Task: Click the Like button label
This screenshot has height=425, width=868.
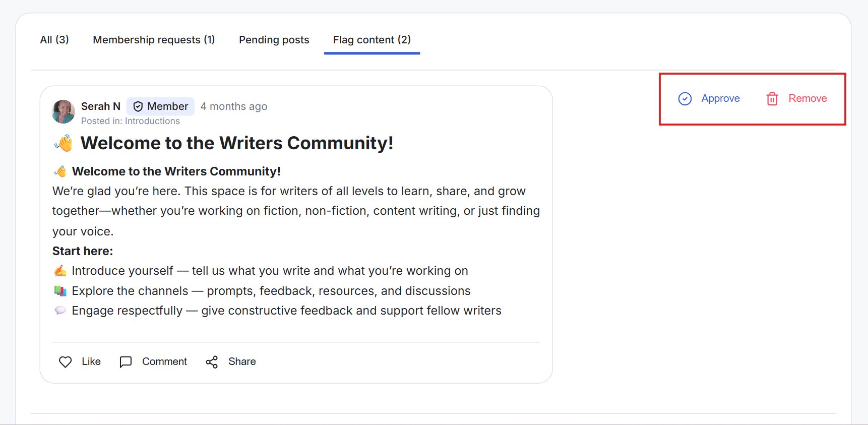Action: pyautogui.click(x=91, y=362)
